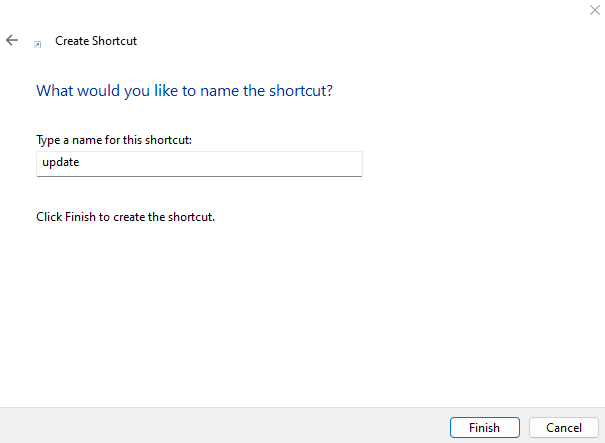The image size is (605, 443).
Task: Click the 'What would you like to name the shortcut?' heading
Action: [184, 91]
